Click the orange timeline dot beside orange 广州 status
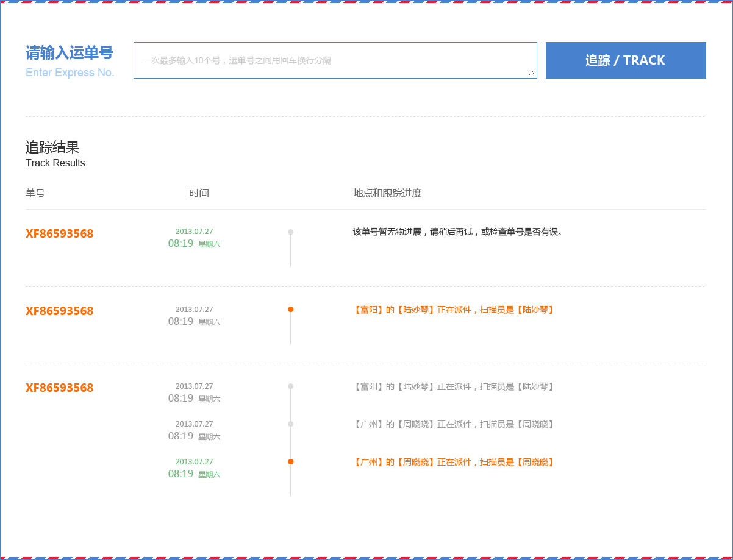This screenshot has width=733, height=560. pos(291,462)
